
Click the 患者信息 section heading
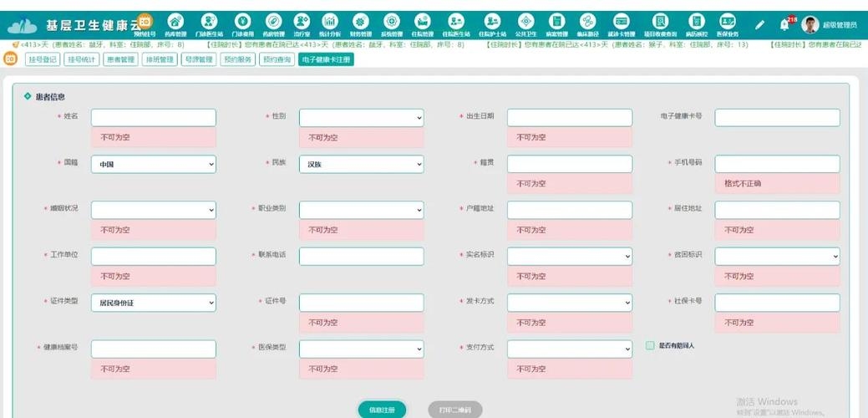[50, 97]
